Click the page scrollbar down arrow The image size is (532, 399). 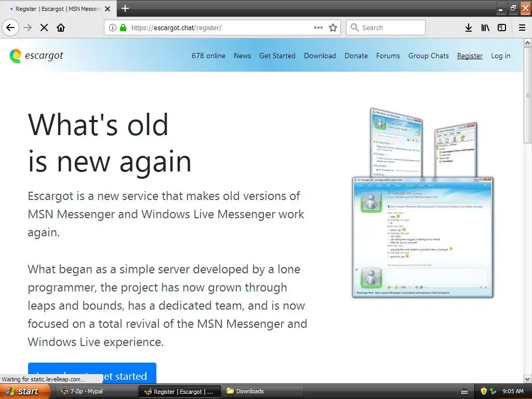[x=528, y=379]
